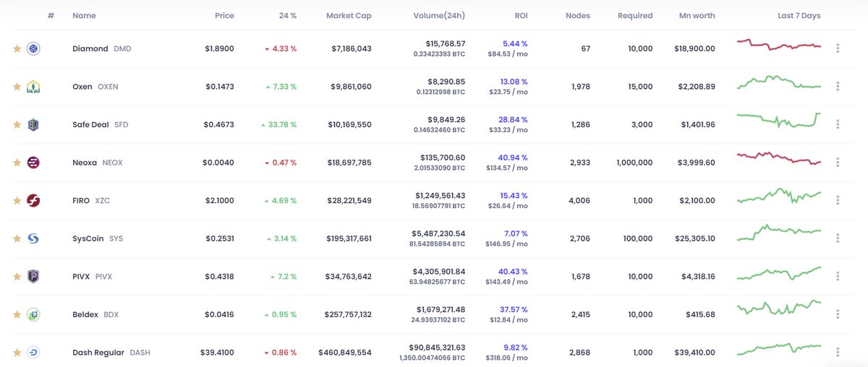Image resolution: width=868 pixels, height=367 pixels.
Task: Open the three-dot menu for Oxen row
Action: tap(838, 87)
